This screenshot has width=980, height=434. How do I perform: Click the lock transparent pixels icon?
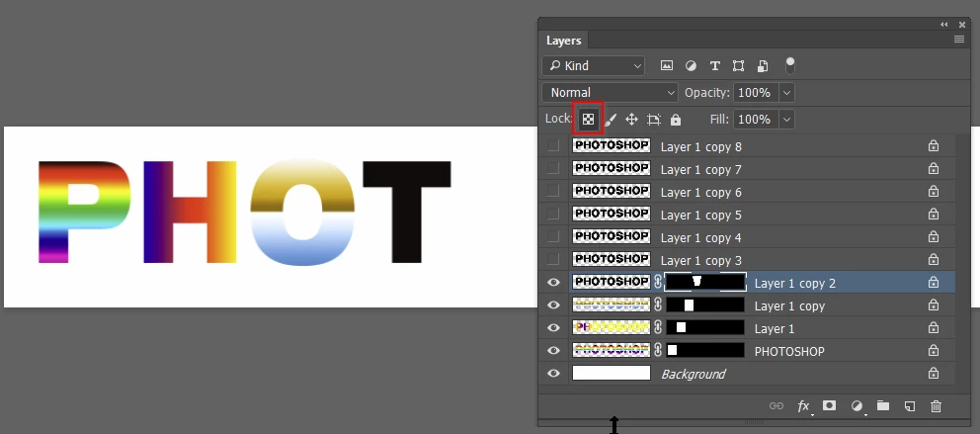coord(588,119)
